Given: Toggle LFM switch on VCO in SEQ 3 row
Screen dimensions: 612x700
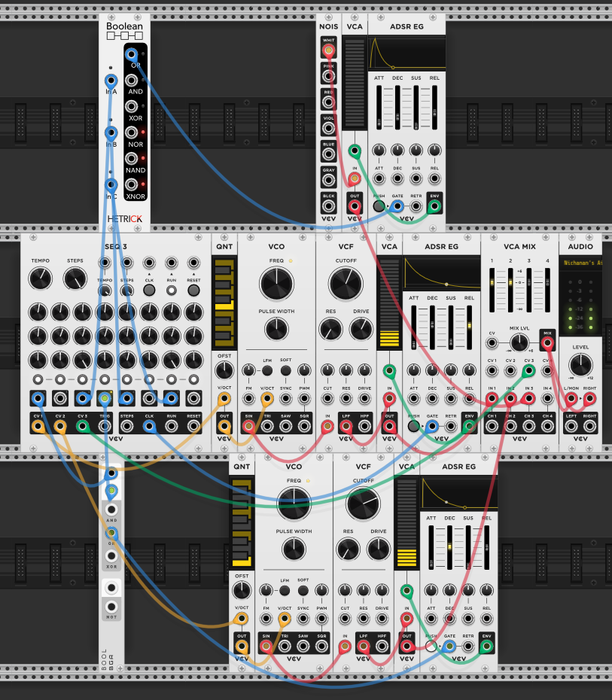Looking at the screenshot, I should (x=267, y=370).
